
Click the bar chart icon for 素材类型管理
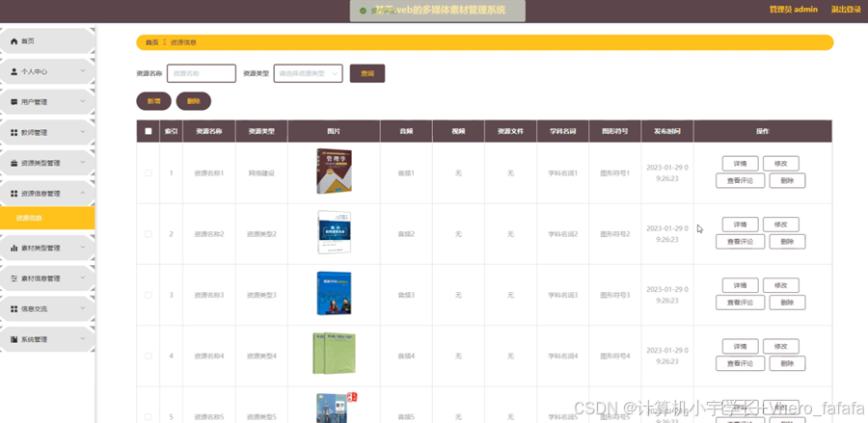pyautogui.click(x=14, y=249)
